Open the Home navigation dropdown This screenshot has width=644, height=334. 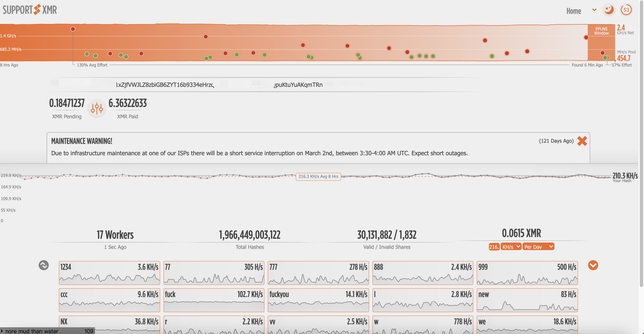(594, 10)
